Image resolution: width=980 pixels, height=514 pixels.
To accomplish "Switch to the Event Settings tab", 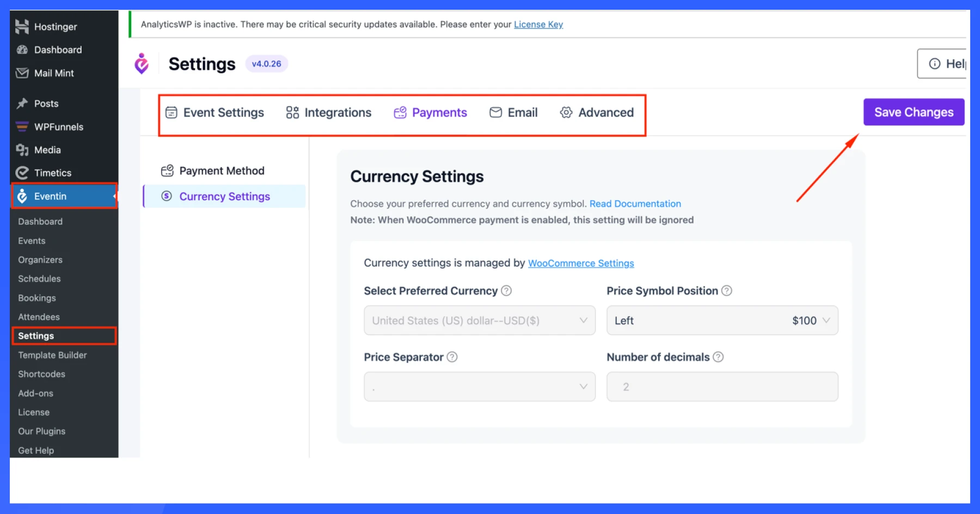I will point(215,113).
